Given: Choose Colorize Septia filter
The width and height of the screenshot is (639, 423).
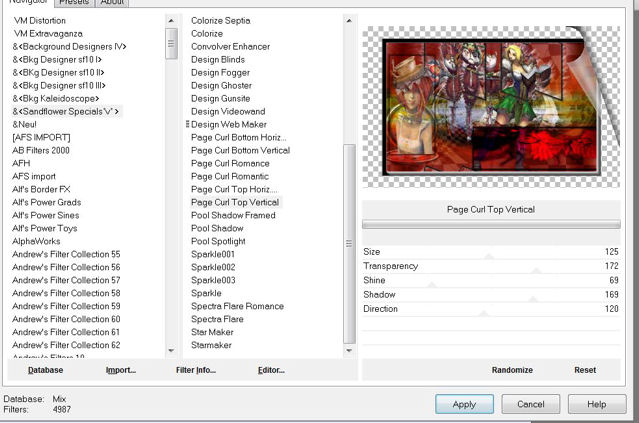Looking at the screenshot, I should click(220, 20).
